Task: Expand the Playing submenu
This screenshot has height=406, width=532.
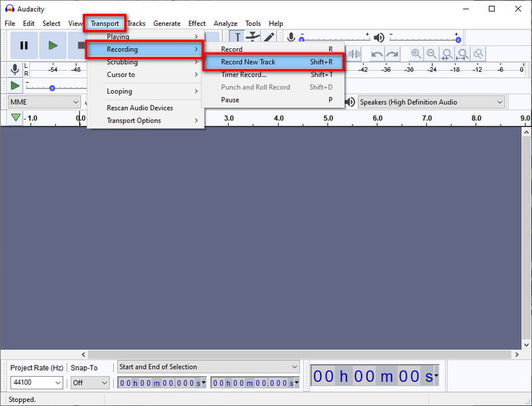Action: pyautogui.click(x=146, y=37)
